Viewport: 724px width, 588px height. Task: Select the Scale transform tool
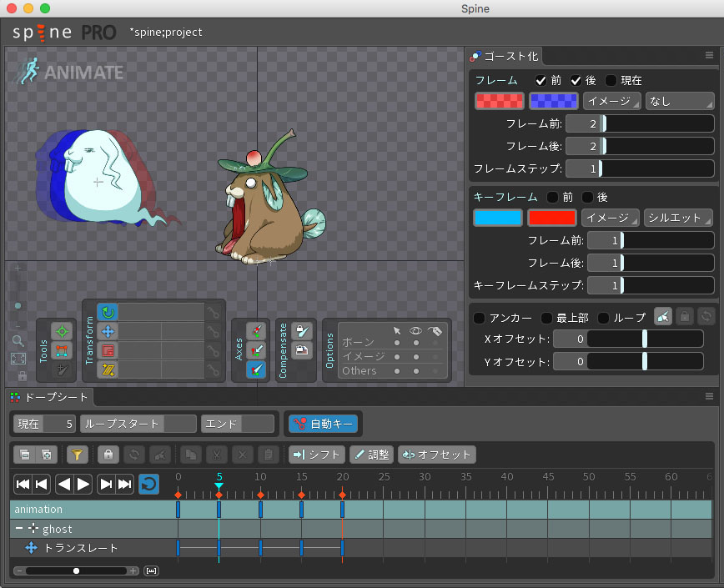[x=108, y=351]
